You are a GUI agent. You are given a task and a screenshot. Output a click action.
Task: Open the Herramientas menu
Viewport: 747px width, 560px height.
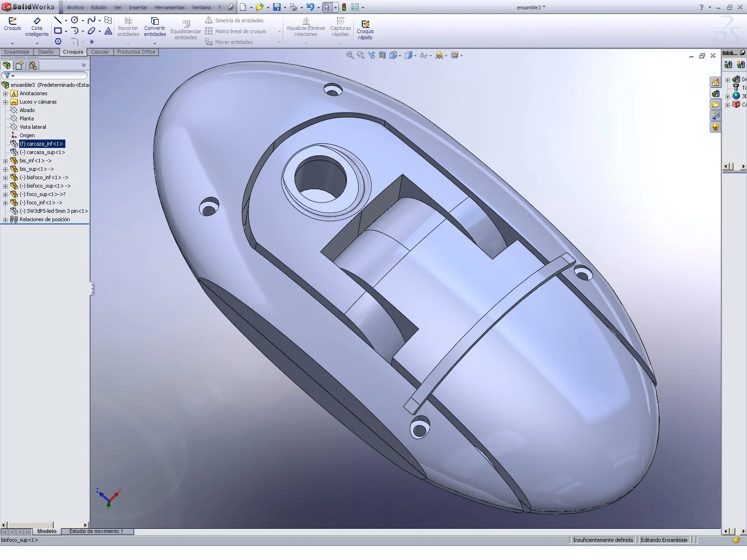(x=169, y=7)
